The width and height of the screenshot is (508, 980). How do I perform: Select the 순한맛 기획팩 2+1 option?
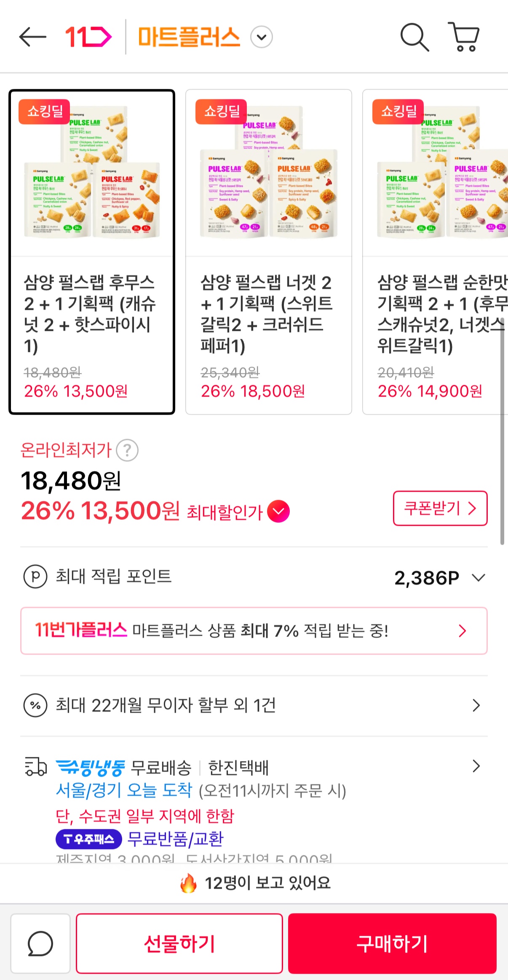(436, 252)
